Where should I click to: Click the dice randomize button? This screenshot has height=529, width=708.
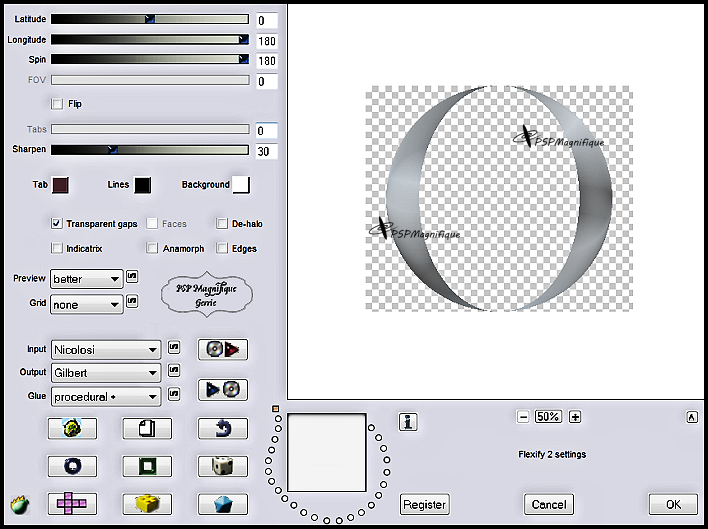click(x=223, y=466)
